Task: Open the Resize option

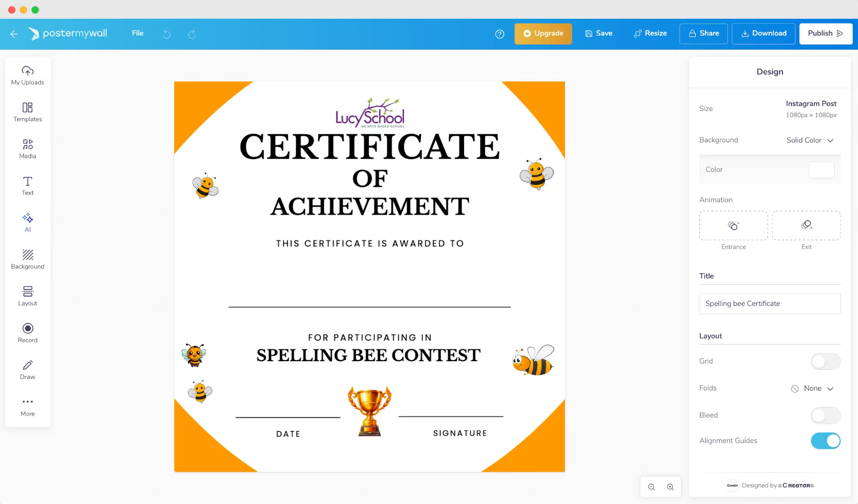Action: [650, 33]
